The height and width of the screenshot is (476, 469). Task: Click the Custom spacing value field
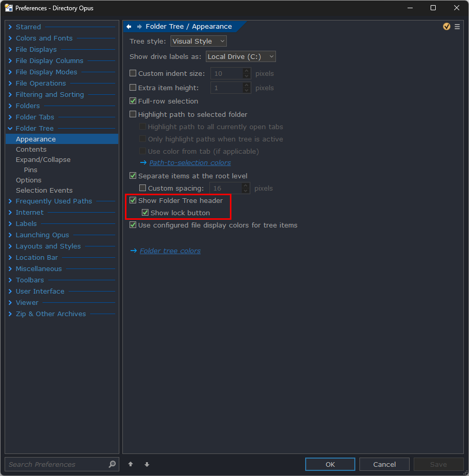click(226, 188)
